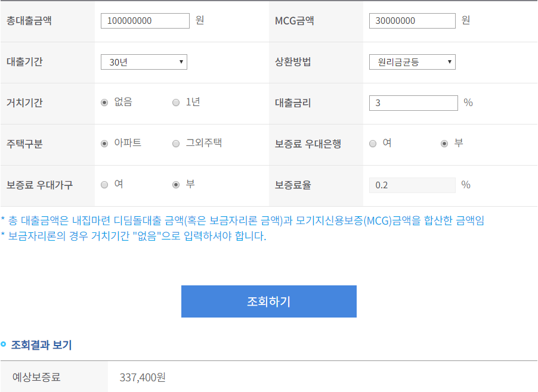
Task: Click the 보증료 우대은행 label
Action: coord(308,144)
